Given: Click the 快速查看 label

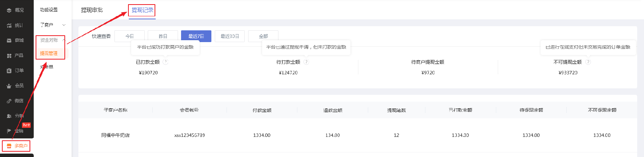Looking at the screenshot, I should pos(101,36).
